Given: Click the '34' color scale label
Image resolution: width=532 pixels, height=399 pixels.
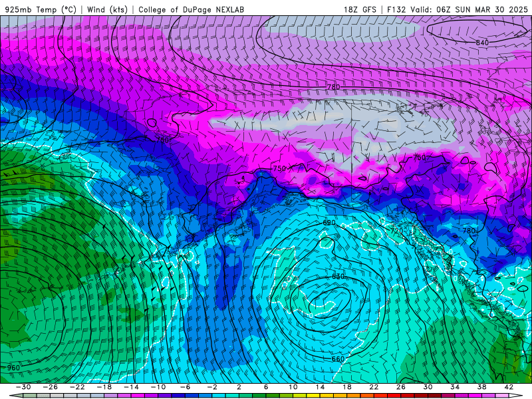Looking at the screenshot, I should [x=455, y=387].
